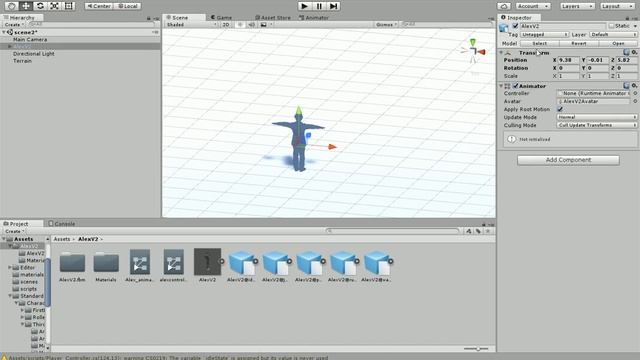
Task: Click the Add Component button
Action: click(568, 160)
